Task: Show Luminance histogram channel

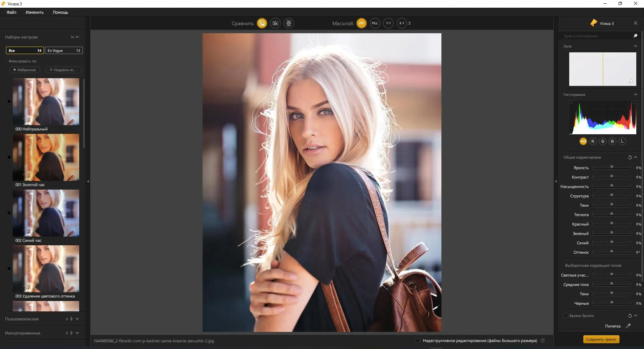Action: click(622, 141)
